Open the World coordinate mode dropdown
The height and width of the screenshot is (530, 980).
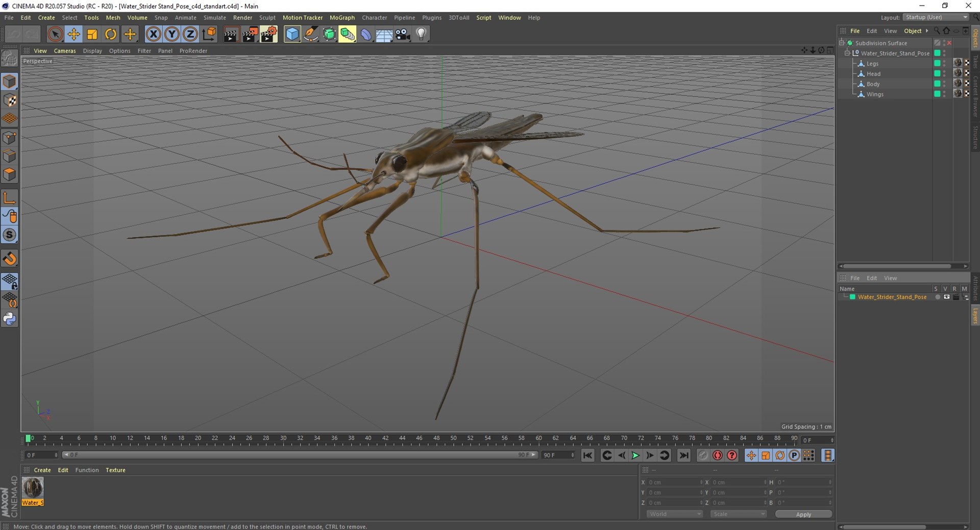[x=674, y=514]
